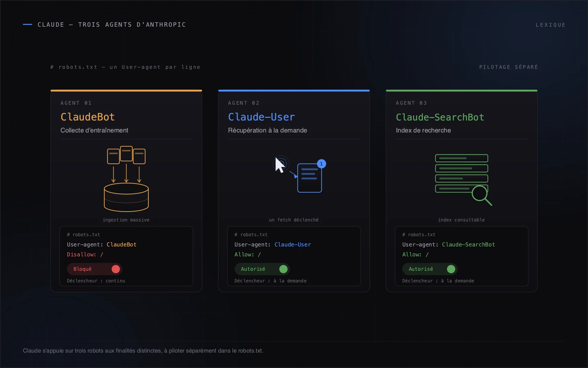Click the AGENT 01 label

point(76,103)
